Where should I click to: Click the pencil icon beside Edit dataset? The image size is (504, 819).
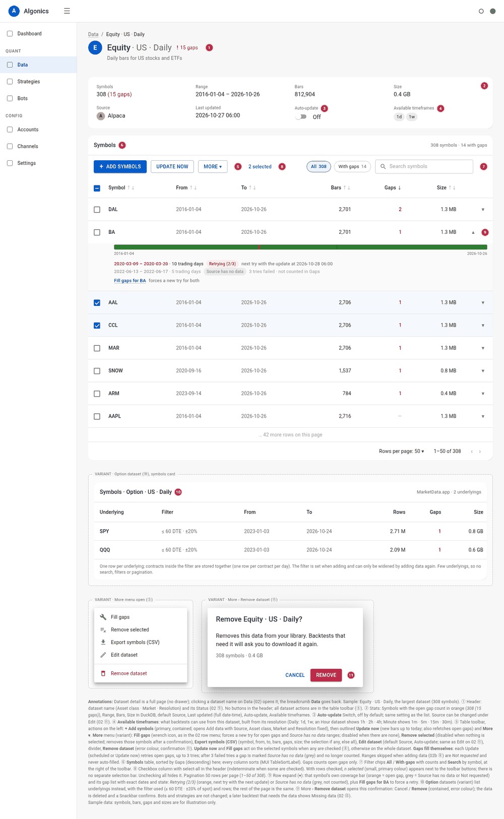[103, 655]
